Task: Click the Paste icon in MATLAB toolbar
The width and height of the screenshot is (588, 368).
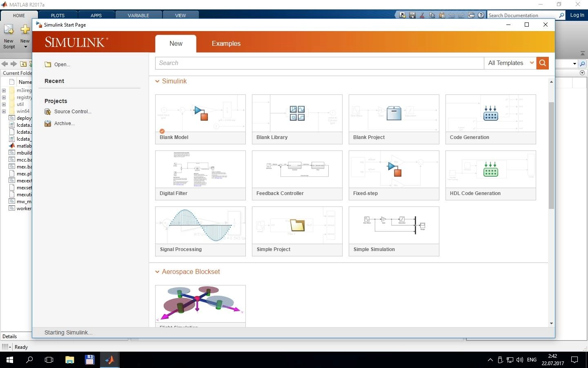Action: tap(442, 16)
